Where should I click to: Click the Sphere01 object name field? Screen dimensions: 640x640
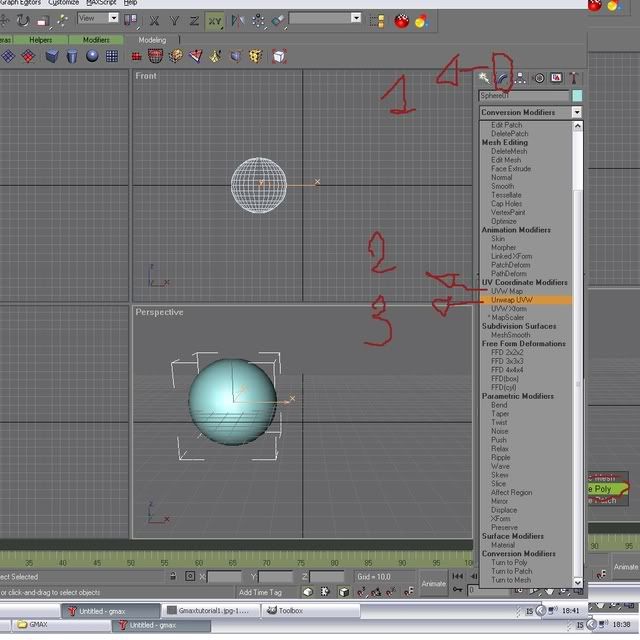click(x=523, y=96)
